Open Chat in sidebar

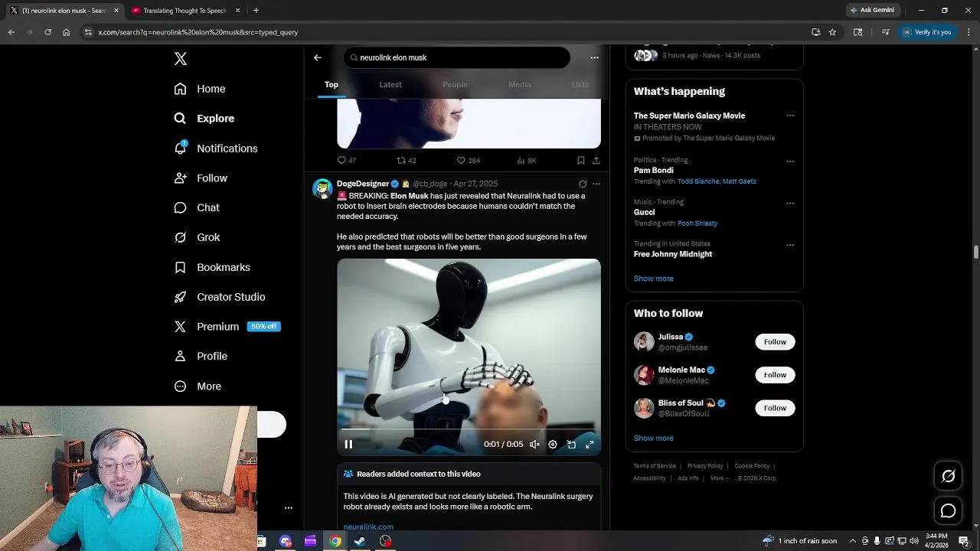click(x=197, y=207)
